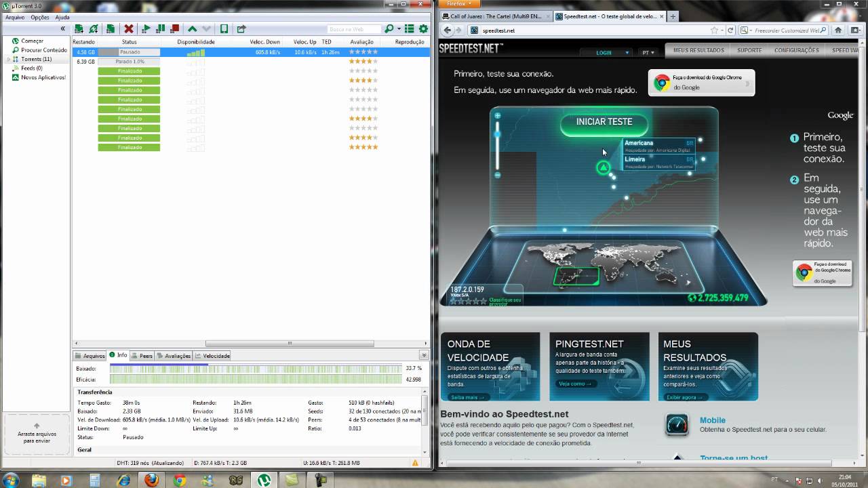The height and width of the screenshot is (488, 868).
Task: Open Google Chrome from the Windows taskbar
Action: pos(180,480)
